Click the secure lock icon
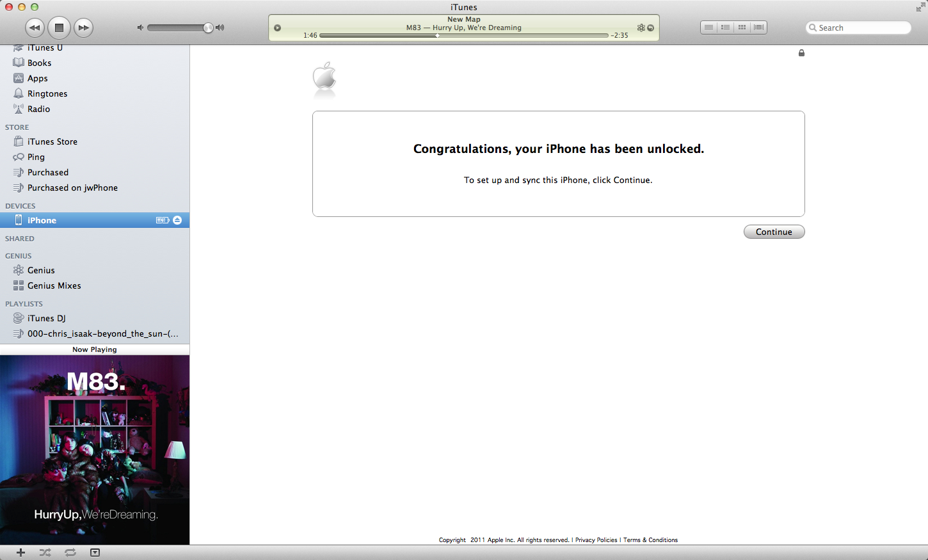The height and width of the screenshot is (560, 928). coord(801,52)
